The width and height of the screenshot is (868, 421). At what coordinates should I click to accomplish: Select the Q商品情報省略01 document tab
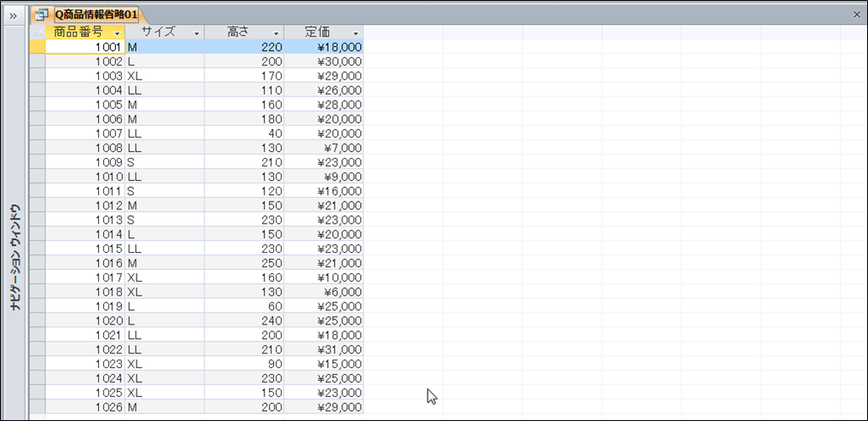pyautogui.click(x=94, y=15)
